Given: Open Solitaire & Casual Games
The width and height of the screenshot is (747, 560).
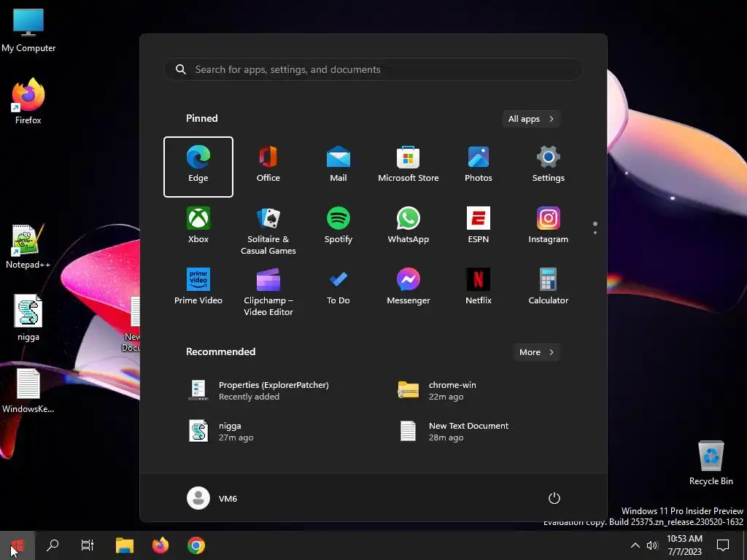Looking at the screenshot, I should (x=268, y=231).
